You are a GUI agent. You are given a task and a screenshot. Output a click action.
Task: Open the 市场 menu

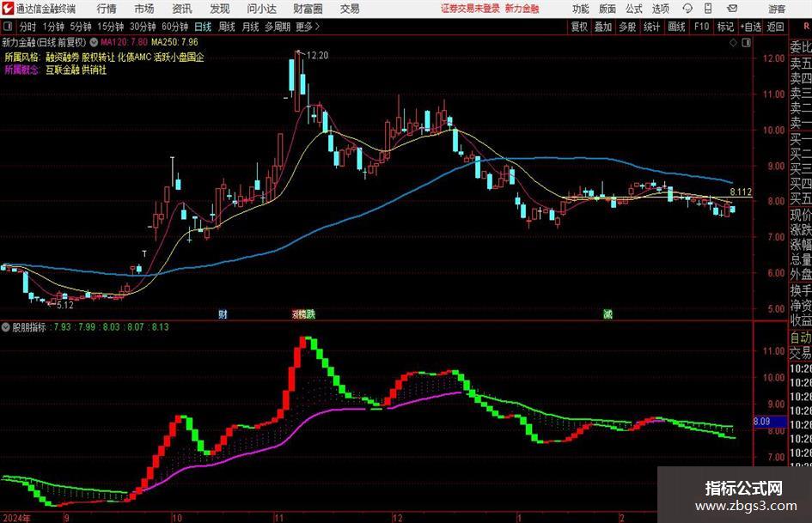click(144, 9)
